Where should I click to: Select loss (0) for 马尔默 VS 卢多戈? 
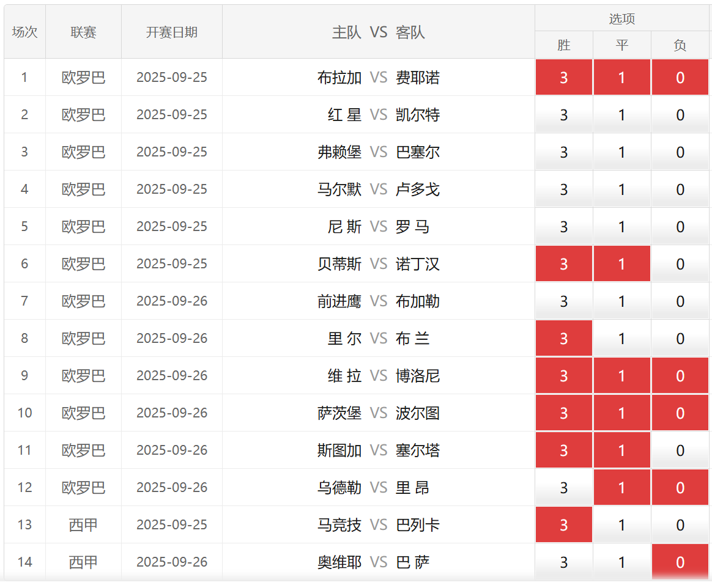[680, 189]
